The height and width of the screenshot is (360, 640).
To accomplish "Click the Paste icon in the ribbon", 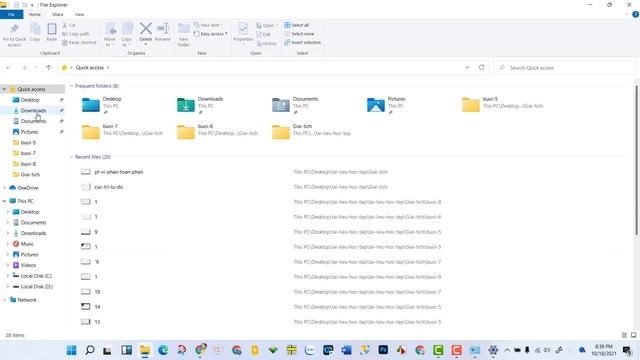I will pos(52,29).
